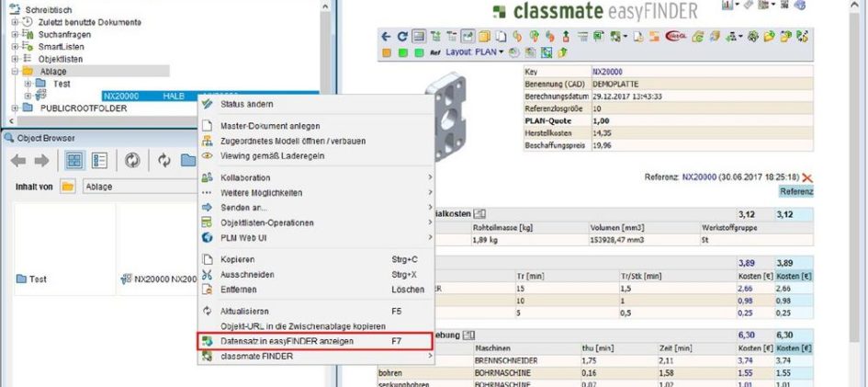Click the blue globe icon at top right
Image resolution: width=868 pixels, height=387 pixels.
(800, 5)
